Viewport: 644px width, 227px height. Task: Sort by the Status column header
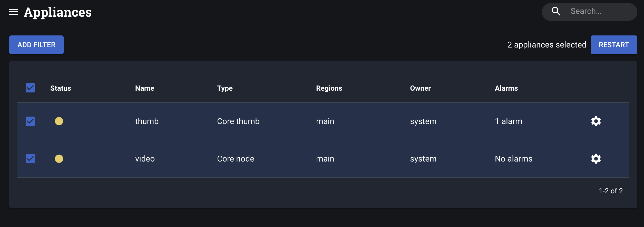[61, 88]
